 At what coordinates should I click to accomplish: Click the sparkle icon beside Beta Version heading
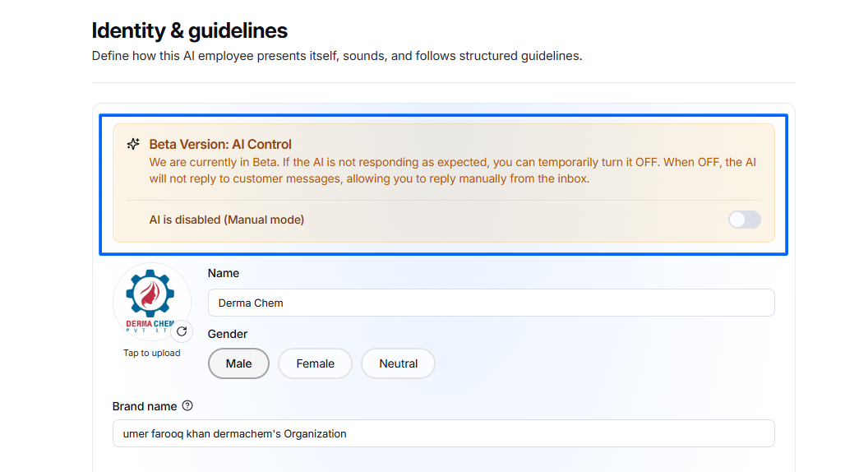tap(133, 144)
